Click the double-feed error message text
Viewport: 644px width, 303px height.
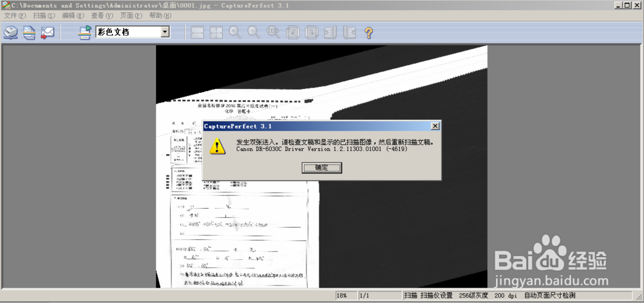(335, 142)
